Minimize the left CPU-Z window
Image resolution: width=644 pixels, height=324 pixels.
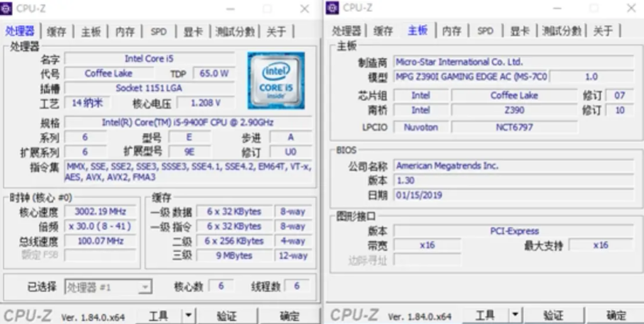click(x=230, y=9)
